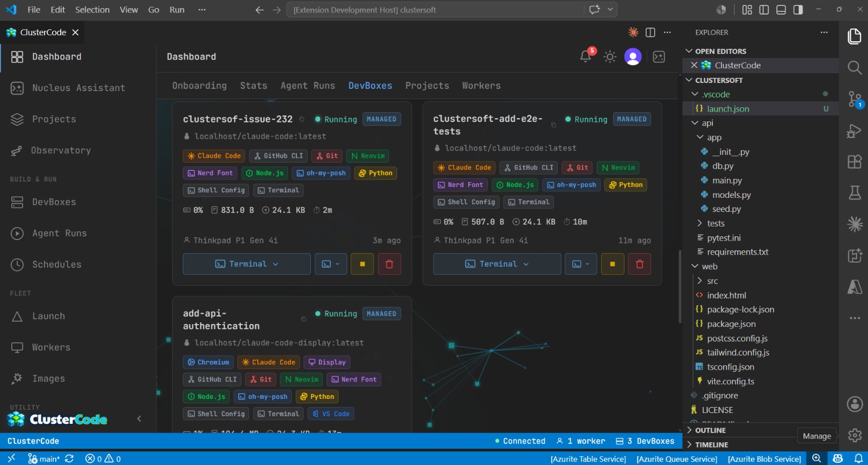Open Copilot chat icon in title bar
The width and height of the screenshot is (868, 465).
click(x=595, y=10)
